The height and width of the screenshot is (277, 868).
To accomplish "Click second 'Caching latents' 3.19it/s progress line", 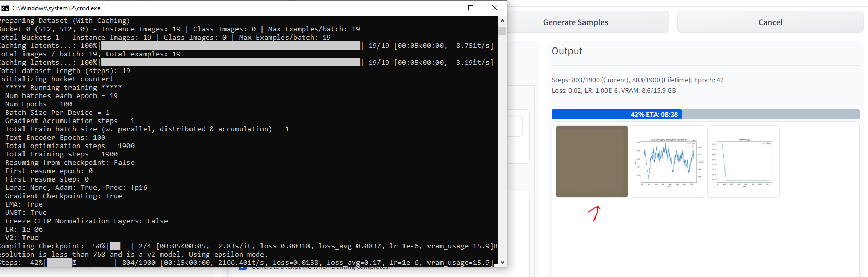I will point(247,63).
